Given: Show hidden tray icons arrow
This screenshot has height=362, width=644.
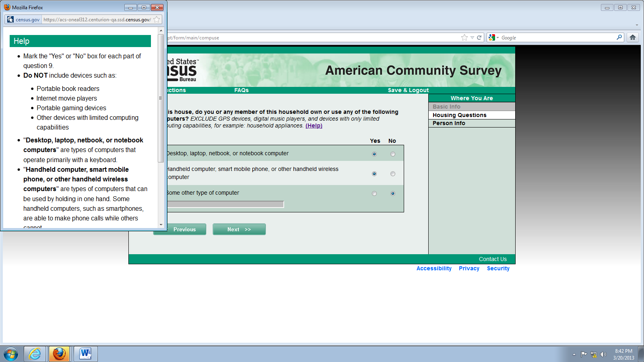Looking at the screenshot, I should [574, 354].
